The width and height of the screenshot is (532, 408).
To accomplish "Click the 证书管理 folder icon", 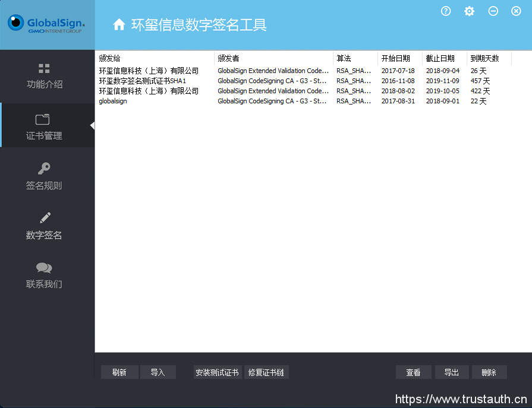I will click(42, 119).
